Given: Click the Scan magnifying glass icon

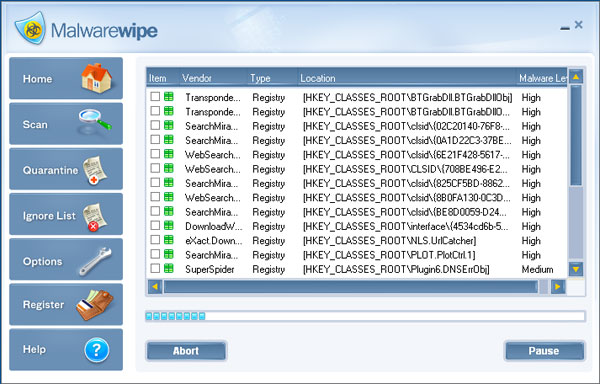Looking at the screenshot, I should 95,122.
